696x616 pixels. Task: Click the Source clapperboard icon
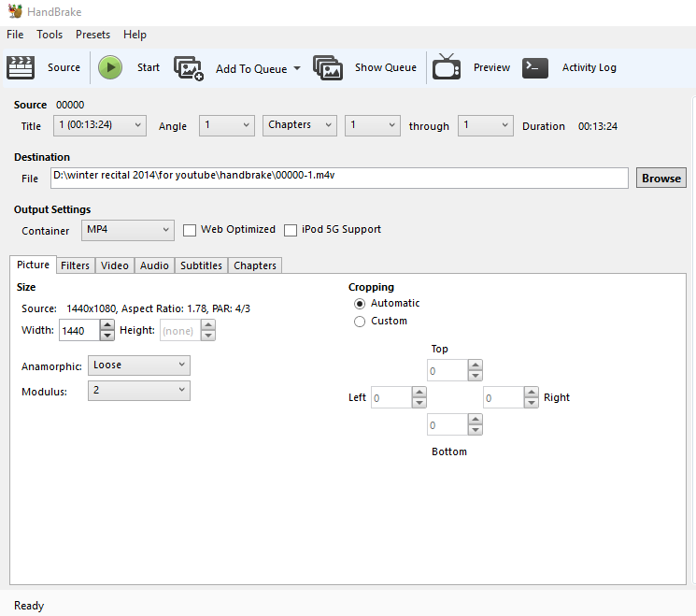click(21, 67)
